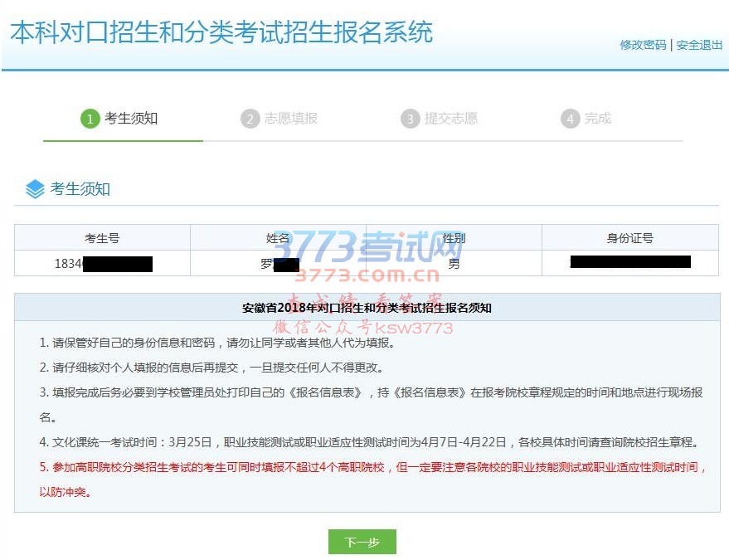Click the 性别 column header

[454, 238]
